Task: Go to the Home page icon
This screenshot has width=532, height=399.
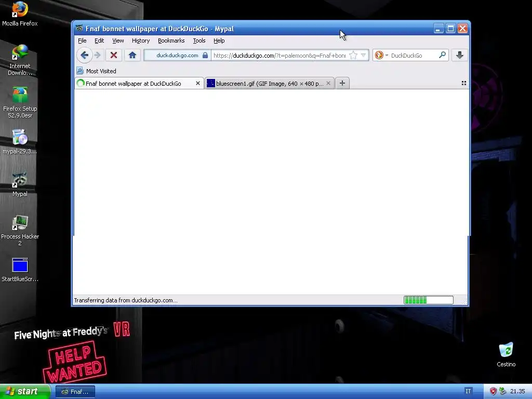Action: click(x=132, y=55)
